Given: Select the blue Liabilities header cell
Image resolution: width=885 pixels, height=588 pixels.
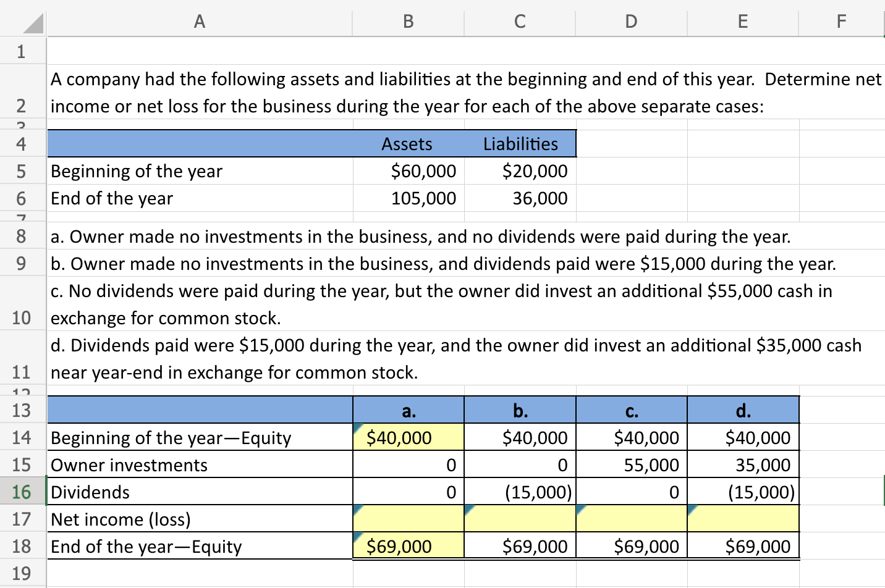Looking at the screenshot, I should 520,143.
